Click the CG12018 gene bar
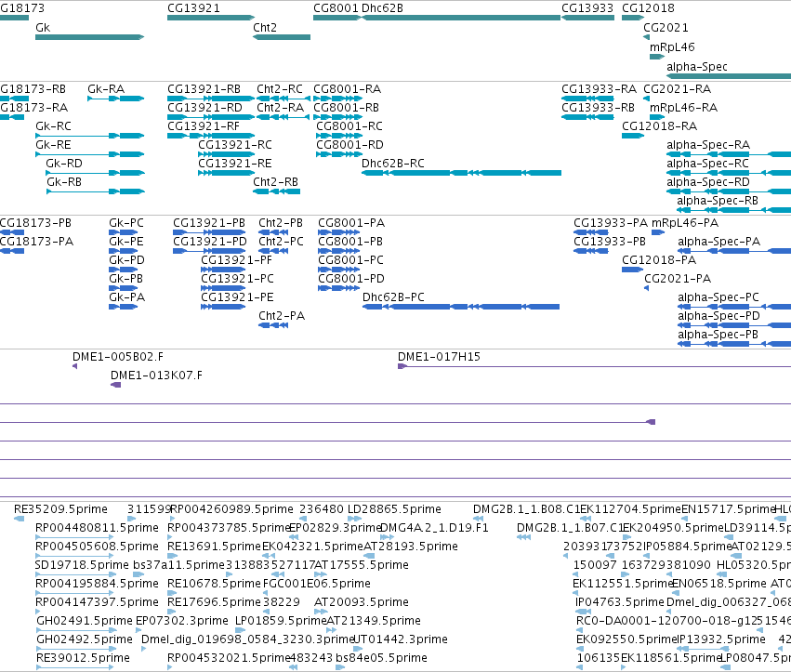 pos(633,18)
